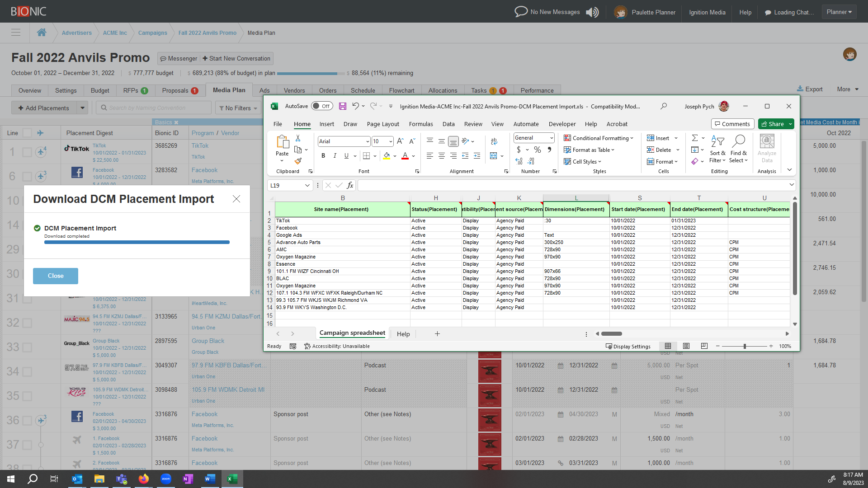Switch to the Help sheet tab
This screenshot has height=488, width=868.
click(403, 334)
